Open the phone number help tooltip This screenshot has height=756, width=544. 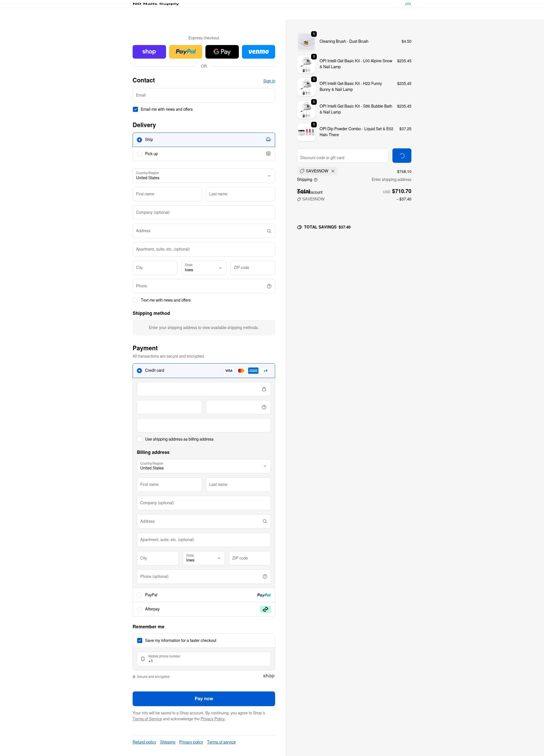pos(269,286)
